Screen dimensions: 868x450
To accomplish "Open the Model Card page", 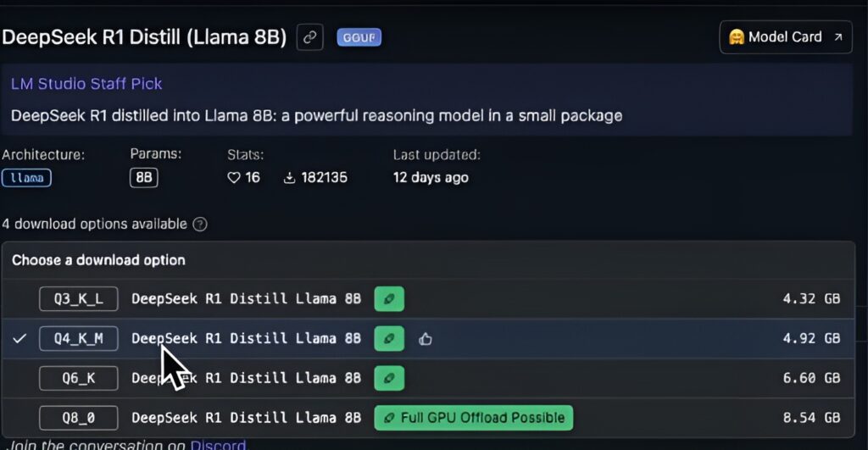I will point(785,37).
